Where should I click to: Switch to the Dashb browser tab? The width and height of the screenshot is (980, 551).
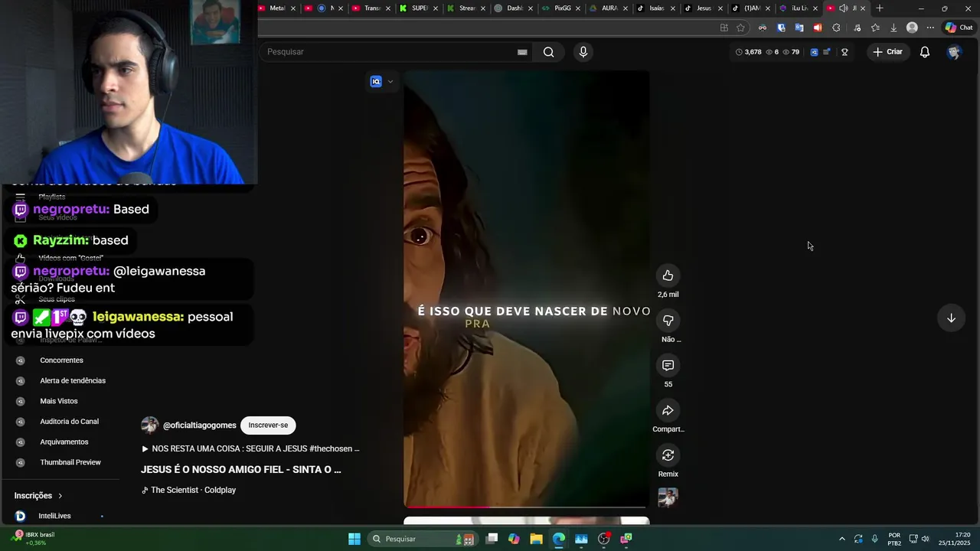pyautogui.click(x=514, y=8)
